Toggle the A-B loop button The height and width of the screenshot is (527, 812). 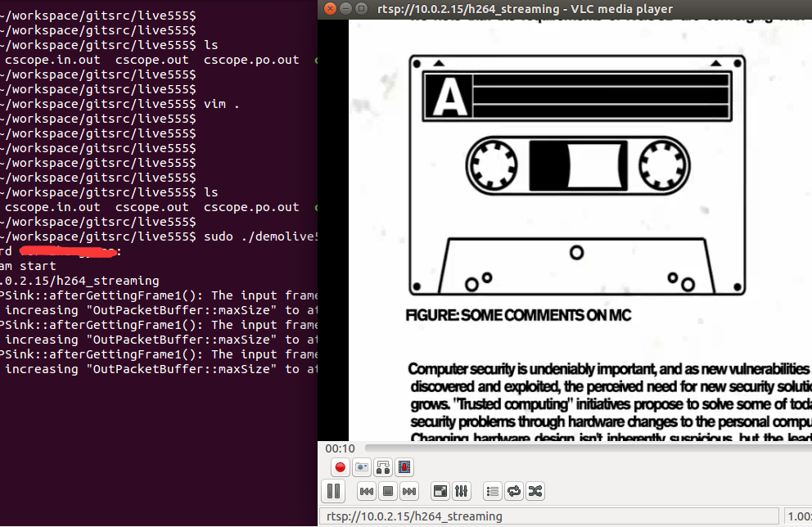(383, 467)
